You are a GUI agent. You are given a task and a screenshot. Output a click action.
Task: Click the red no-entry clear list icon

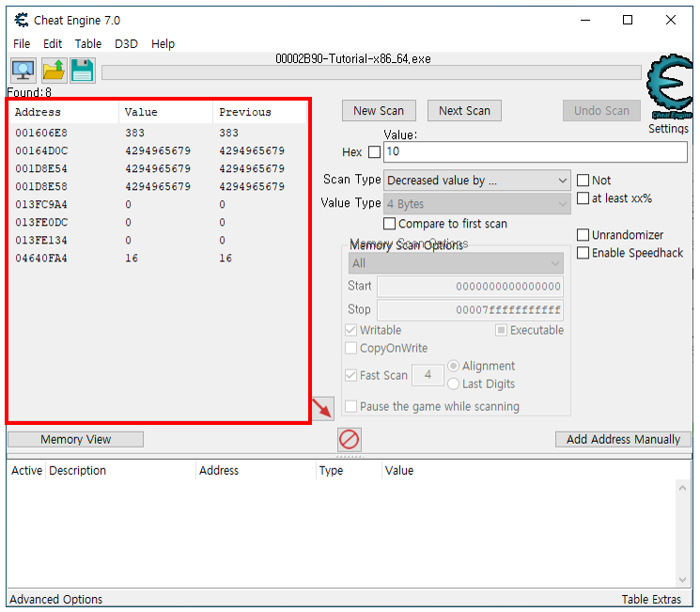[x=350, y=439]
